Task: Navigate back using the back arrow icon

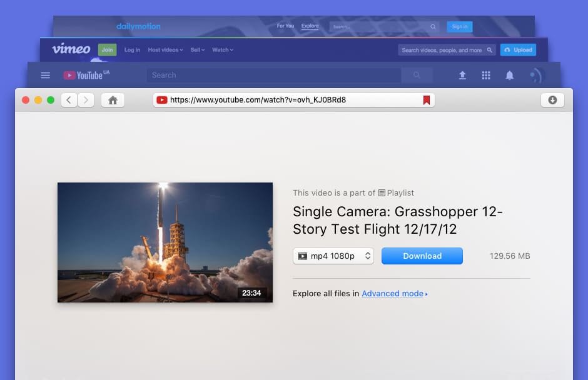Action: (69, 99)
